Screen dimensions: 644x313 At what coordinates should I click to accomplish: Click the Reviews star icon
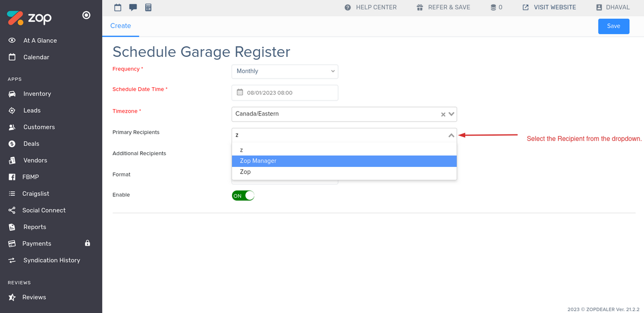pyautogui.click(x=12, y=297)
